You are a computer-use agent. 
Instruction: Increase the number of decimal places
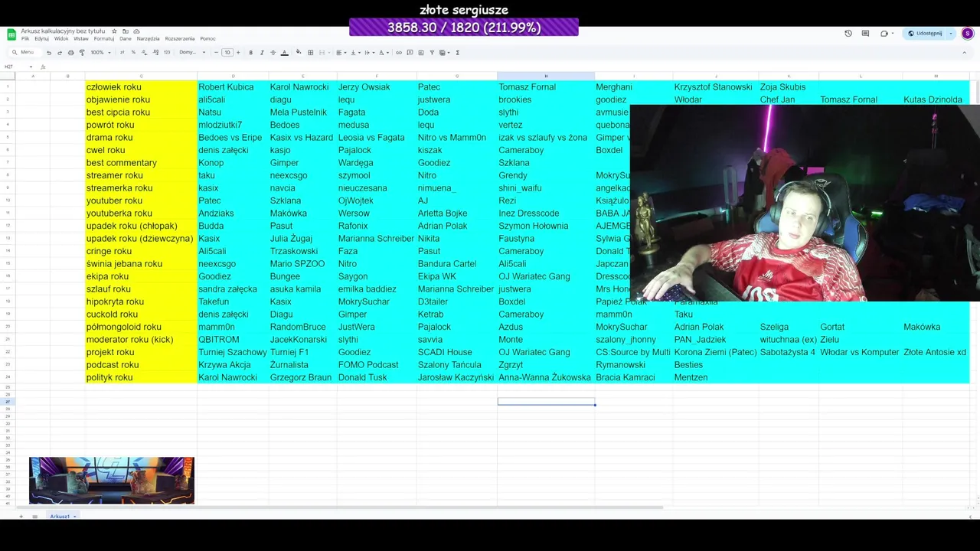pos(155,53)
